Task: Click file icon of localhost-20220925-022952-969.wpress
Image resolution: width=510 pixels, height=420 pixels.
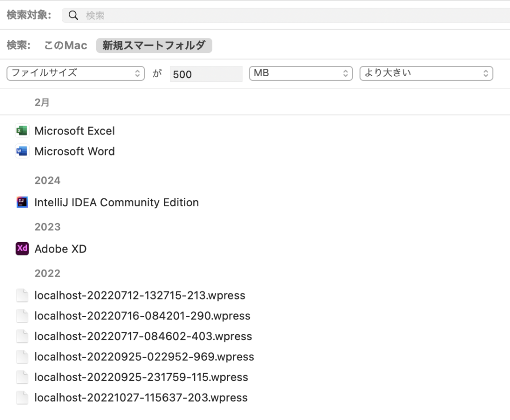Action: coord(22,357)
